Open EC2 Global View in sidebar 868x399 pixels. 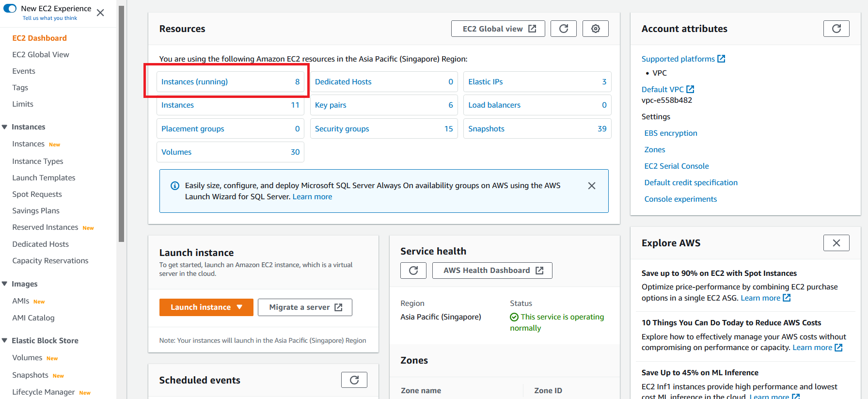[x=41, y=55]
